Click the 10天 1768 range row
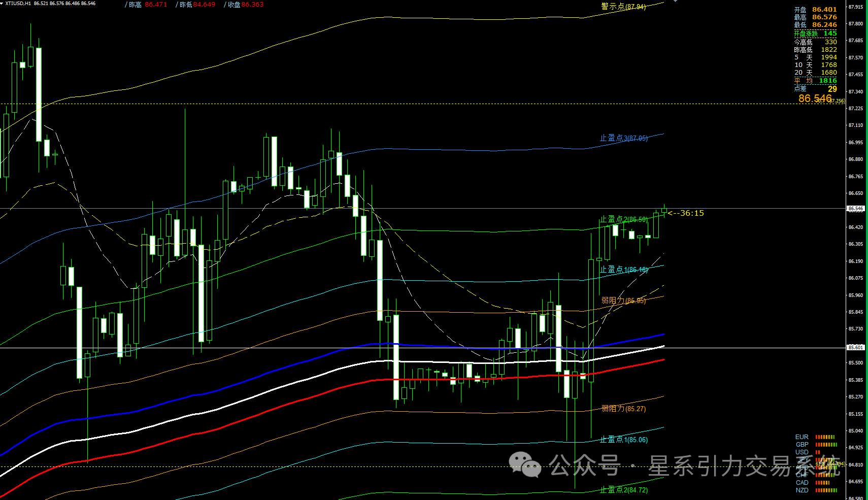The height and width of the screenshot is (500, 868). click(x=816, y=65)
